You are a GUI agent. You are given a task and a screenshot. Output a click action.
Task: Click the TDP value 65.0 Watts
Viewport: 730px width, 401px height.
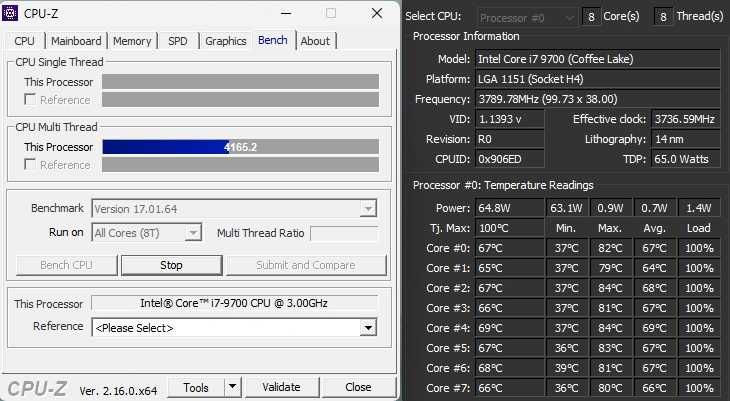tap(686, 159)
